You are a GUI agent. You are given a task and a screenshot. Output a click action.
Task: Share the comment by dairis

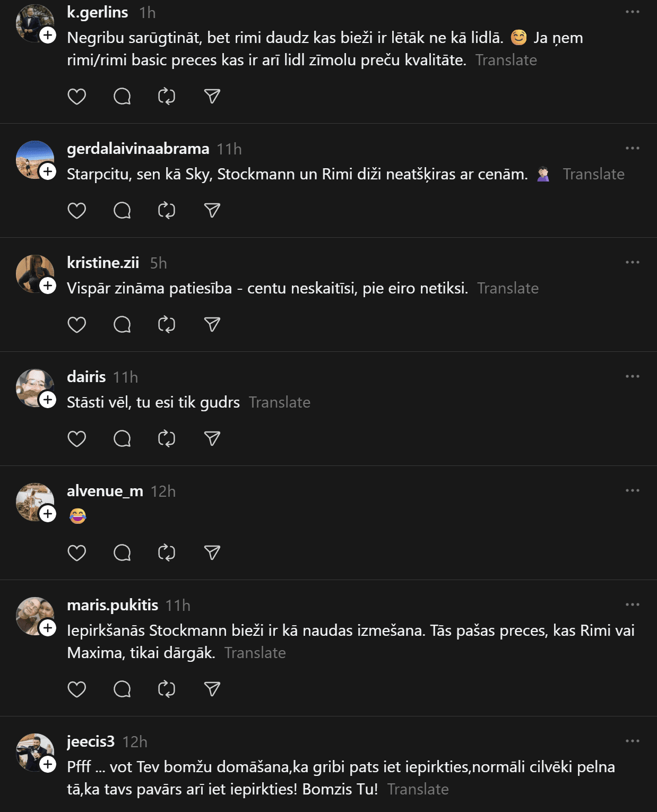point(212,438)
